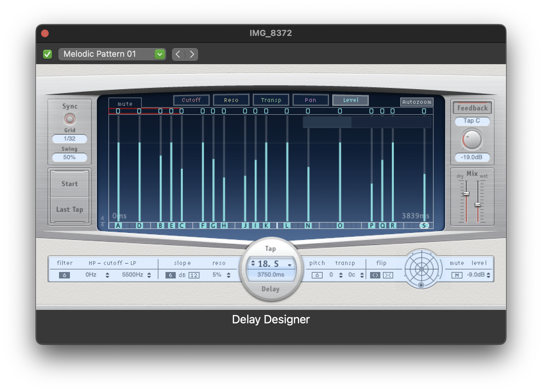Select the 12 dB slope button
The width and height of the screenshot is (542, 392).
point(194,275)
